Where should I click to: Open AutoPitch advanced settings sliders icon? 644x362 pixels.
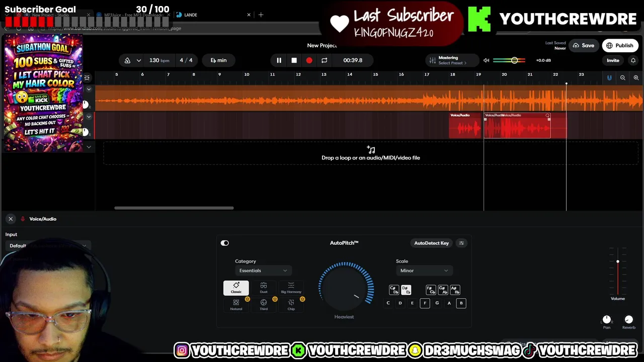(x=461, y=243)
